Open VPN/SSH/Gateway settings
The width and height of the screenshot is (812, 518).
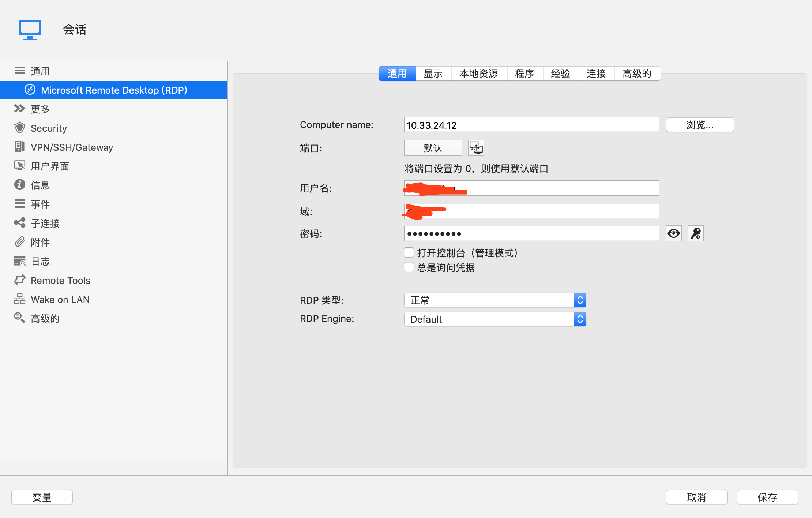pos(72,147)
